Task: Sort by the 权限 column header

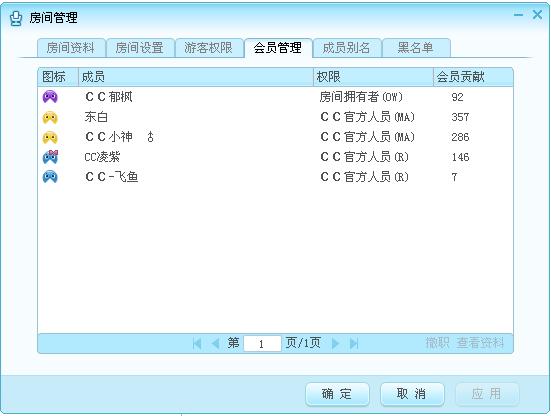Action: coord(373,77)
